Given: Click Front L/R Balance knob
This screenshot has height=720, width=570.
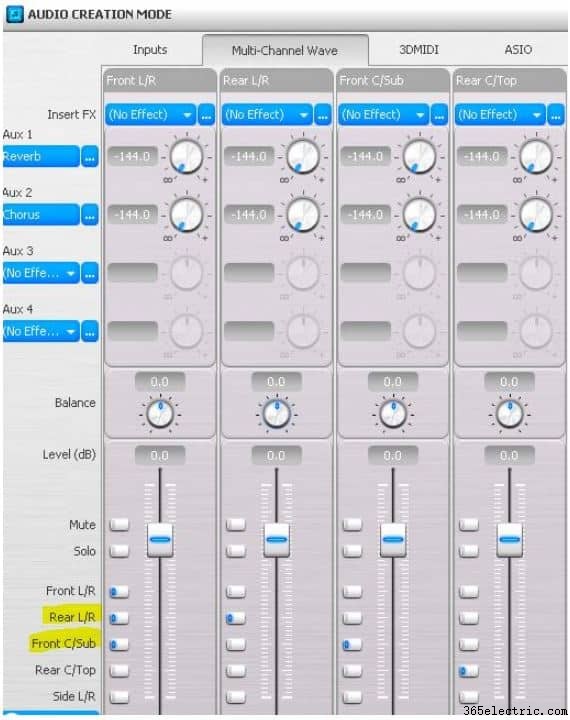Looking at the screenshot, I should point(160,414).
